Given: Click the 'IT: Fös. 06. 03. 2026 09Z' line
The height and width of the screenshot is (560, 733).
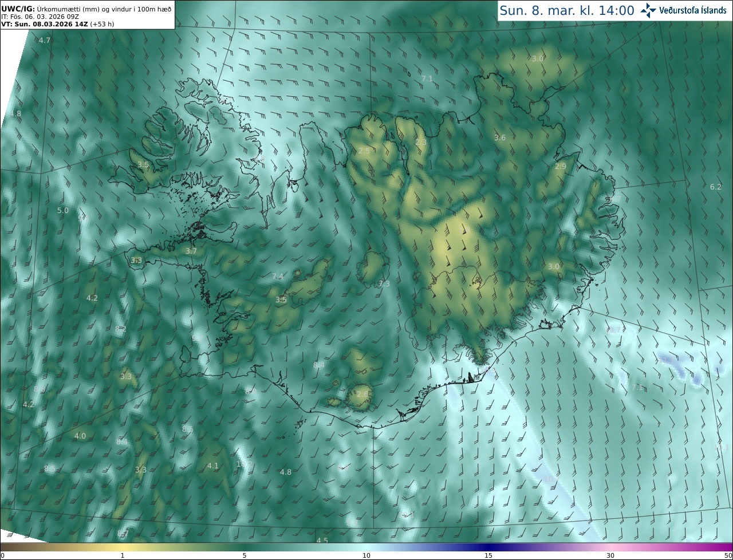Looking at the screenshot, I should coord(40,17).
